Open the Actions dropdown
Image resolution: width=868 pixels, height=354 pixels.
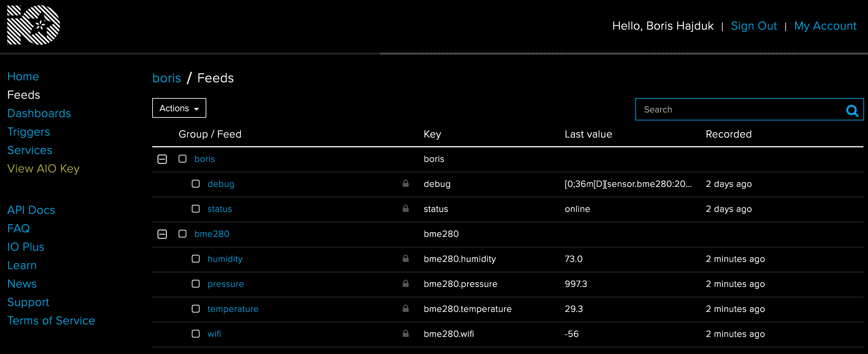coord(179,108)
